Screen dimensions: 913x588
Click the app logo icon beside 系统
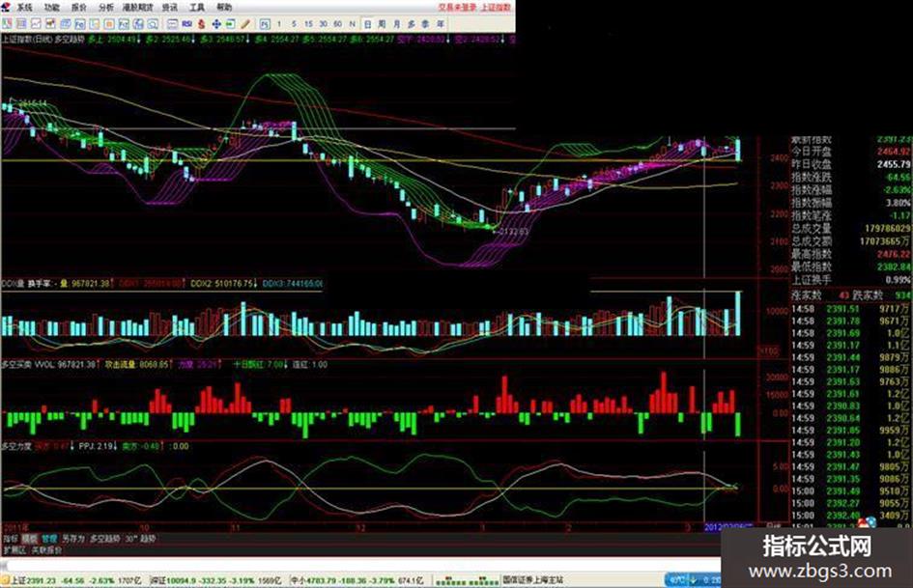[x=6, y=7]
